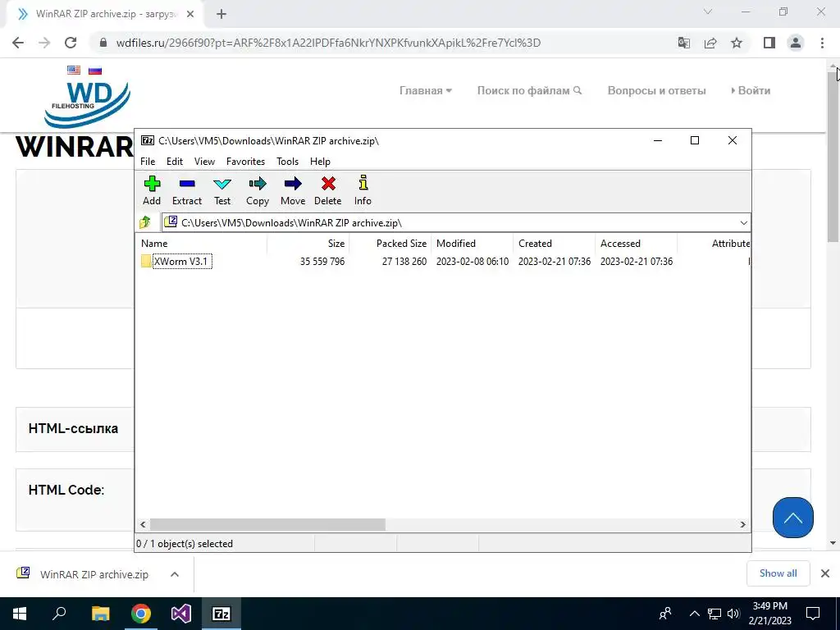The image size is (840, 630).
Task: Click the Chrome back arrow
Action: pyautogui.click(x=18, y=43)
